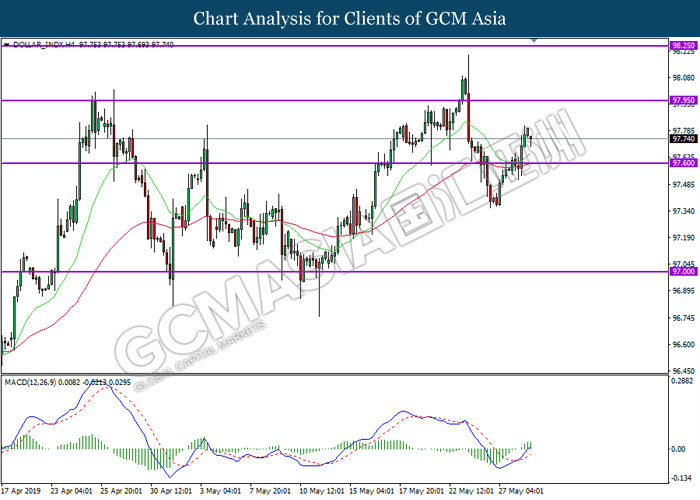Click the chart menu triangle beside DOLLAR_INDX

(6, 45)
